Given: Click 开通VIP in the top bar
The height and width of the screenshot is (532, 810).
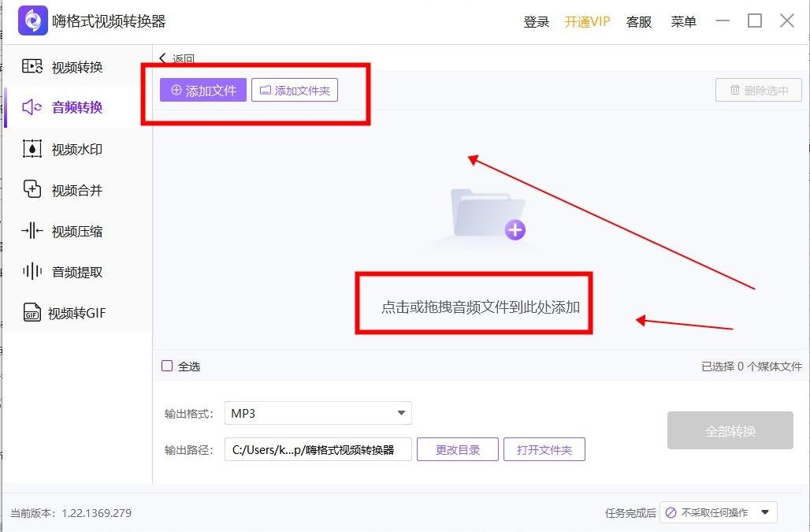Looking at the screenshot, I should coord(586,21).
